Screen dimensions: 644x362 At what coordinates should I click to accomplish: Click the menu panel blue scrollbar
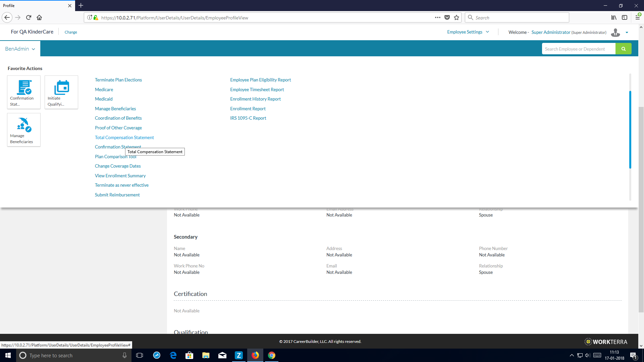tap(630, 129)
